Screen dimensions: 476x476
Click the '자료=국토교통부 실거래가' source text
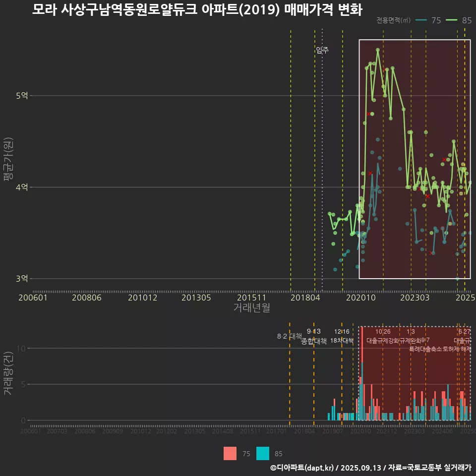[429, 468]
